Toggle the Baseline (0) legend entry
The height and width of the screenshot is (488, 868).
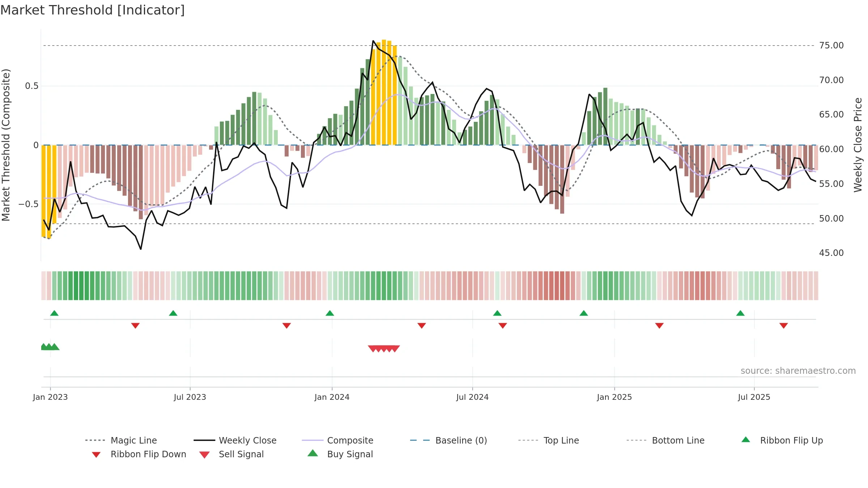click(448, 440)
